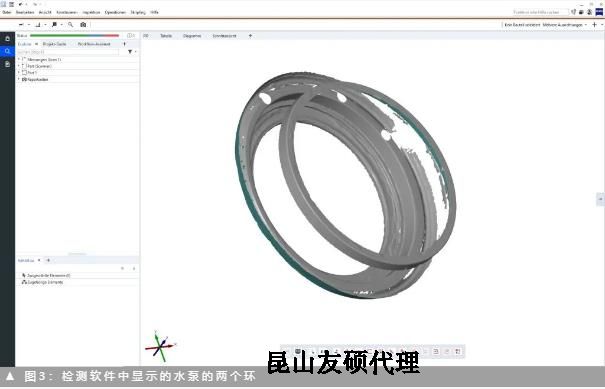
Task: Click the flag marker icon in toolbar
Action: pos(54,25)
